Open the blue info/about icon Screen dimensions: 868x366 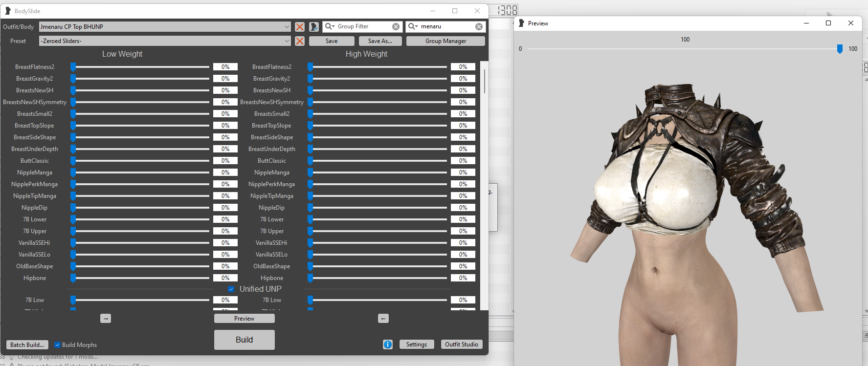pyautogui.click(x=388, y=344)
